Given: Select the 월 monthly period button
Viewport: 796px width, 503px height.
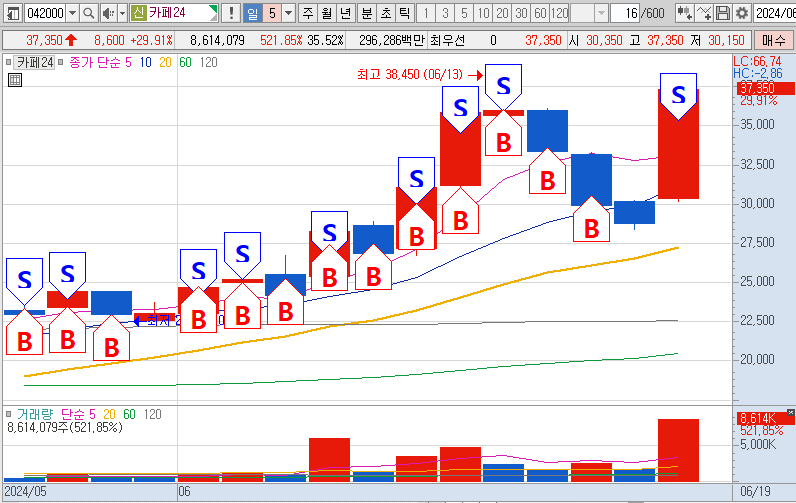Looking at the screenshot, I should (327, 13).
